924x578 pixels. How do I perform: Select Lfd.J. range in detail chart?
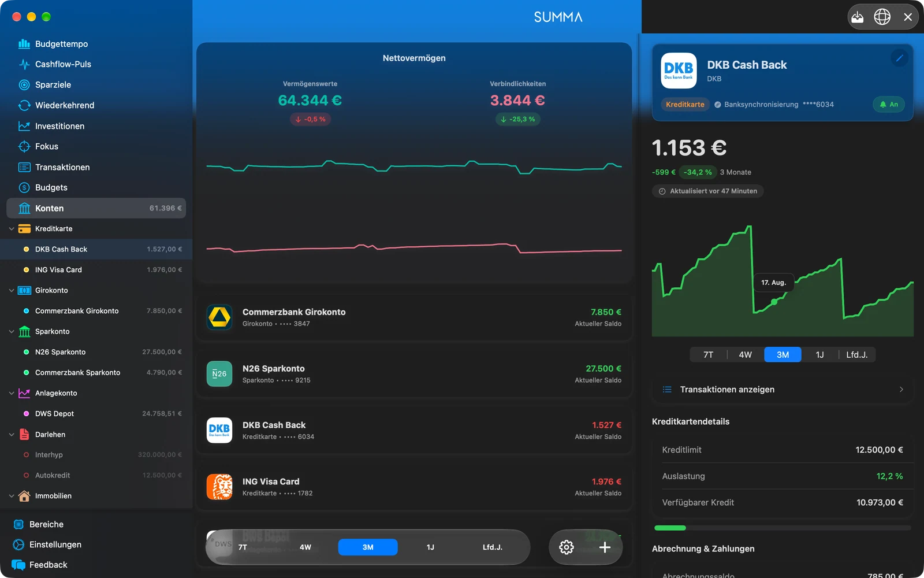[x=857, y=354]
